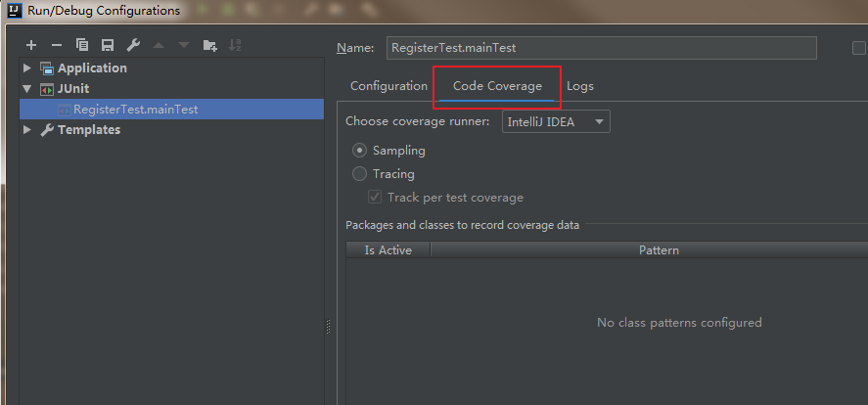Switch to the Logs tab
The height and width of the screenshot is (405, 868).
pos(580,86)
